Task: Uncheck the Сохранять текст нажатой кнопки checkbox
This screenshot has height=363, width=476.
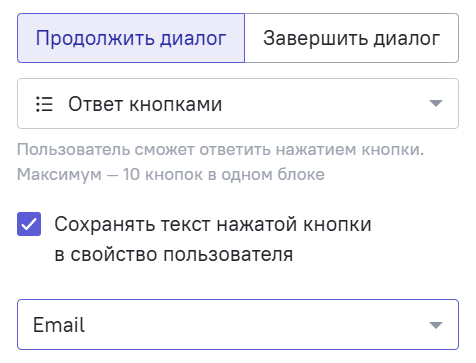Action: pyautogui.click(x=29, y=224)
